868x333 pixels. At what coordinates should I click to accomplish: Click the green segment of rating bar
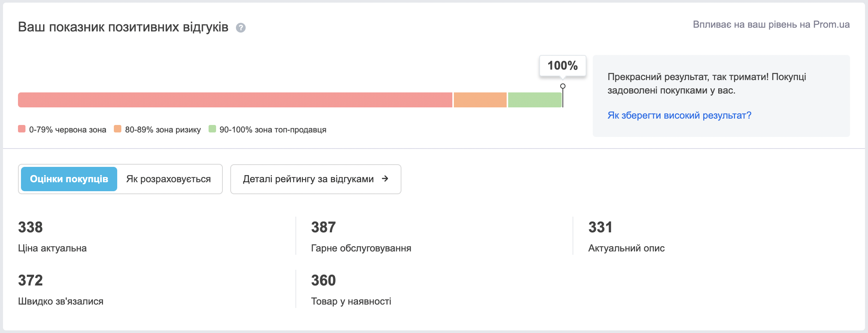click(x=535, y=100)
